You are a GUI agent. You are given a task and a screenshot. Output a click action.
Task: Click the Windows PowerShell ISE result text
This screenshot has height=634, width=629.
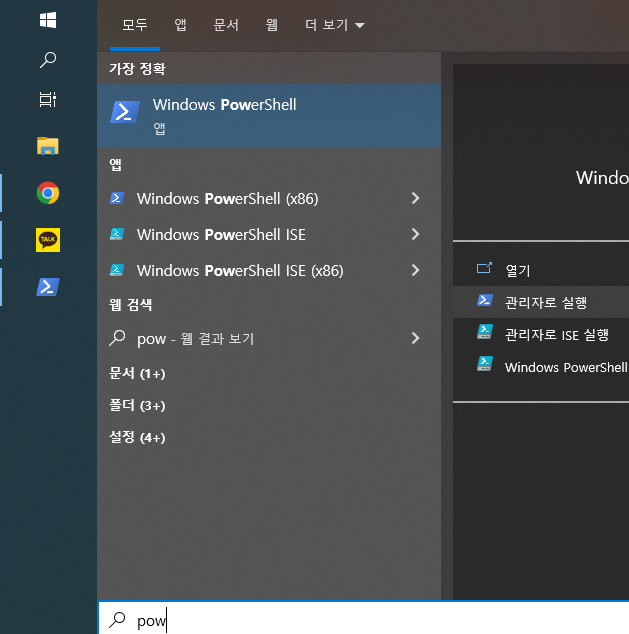pyautogui.click(x=221, y=235)
